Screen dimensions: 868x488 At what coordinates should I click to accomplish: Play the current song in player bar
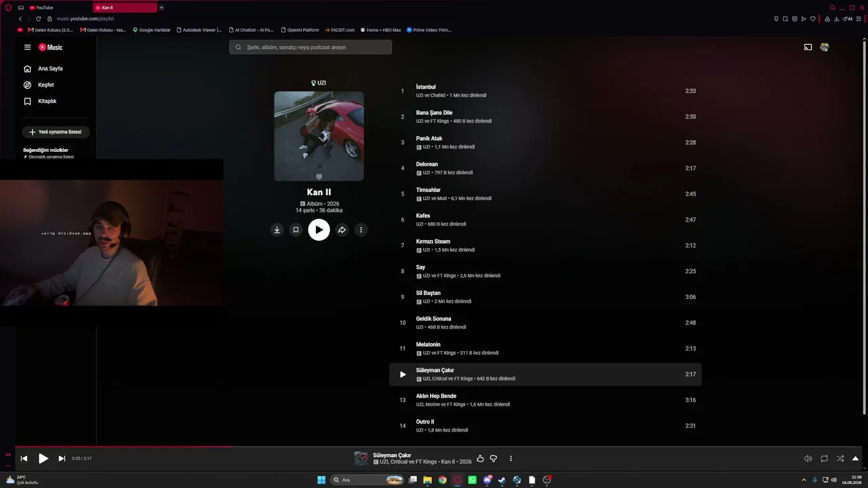[x=43, y=459]
